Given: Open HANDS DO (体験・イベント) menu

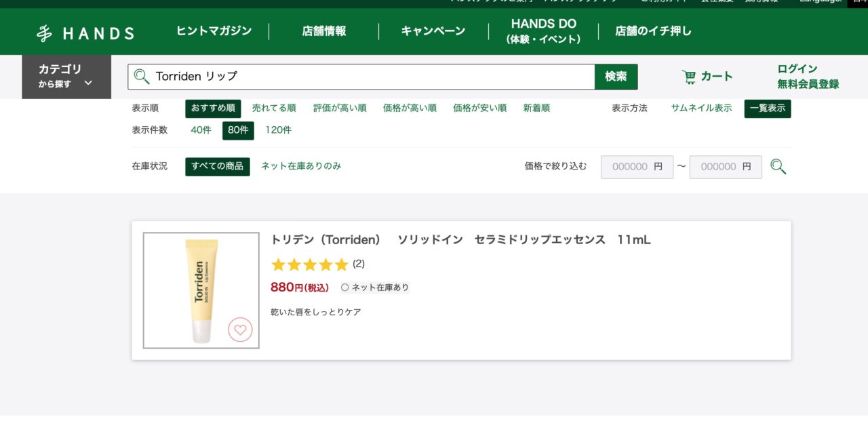Looking at the screenshot, I should (x=544, y=31).
